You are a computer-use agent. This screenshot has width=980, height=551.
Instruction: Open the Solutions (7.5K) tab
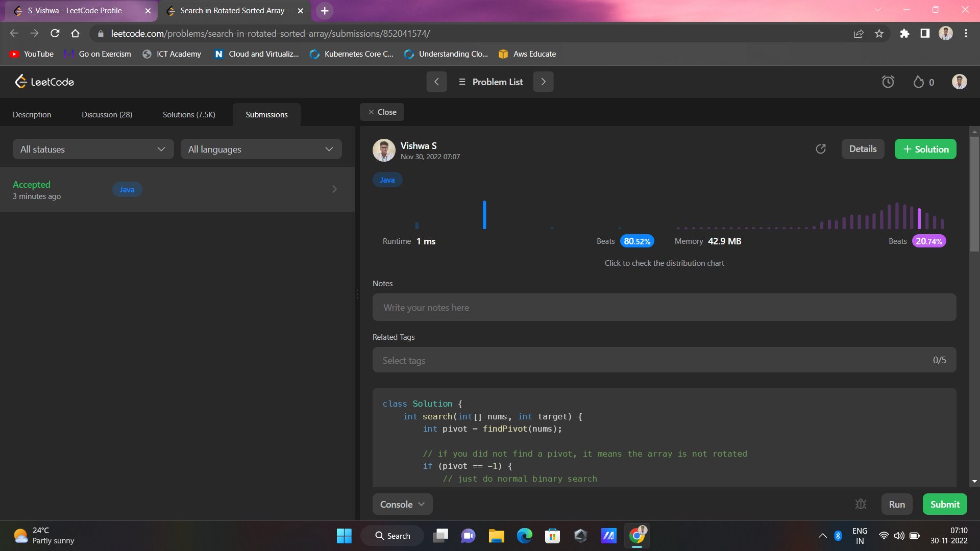(189, 115)
